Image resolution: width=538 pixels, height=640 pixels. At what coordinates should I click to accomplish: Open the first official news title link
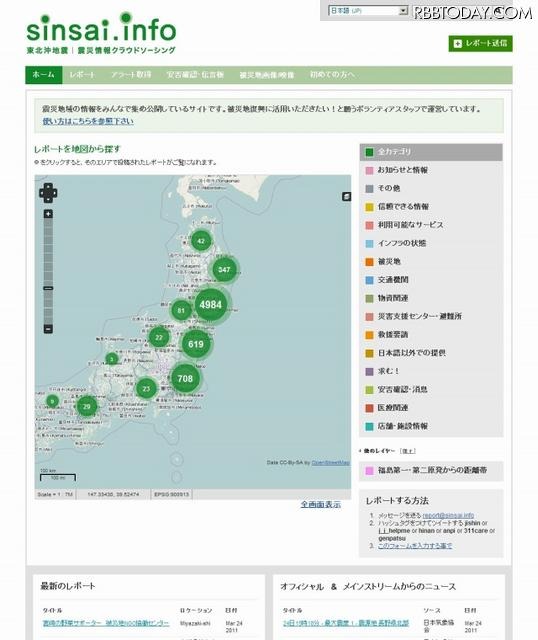pos(346,623)
